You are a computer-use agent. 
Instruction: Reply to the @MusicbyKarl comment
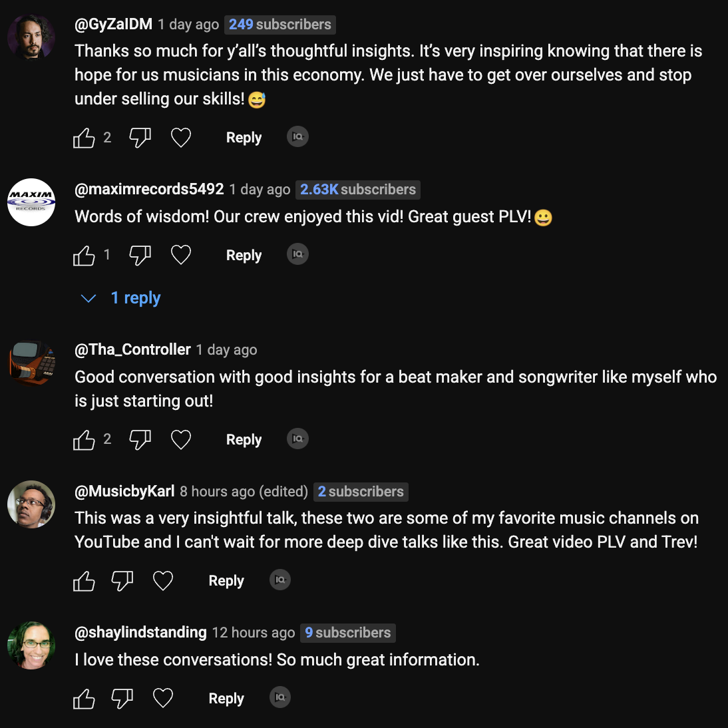click(226, 581)
